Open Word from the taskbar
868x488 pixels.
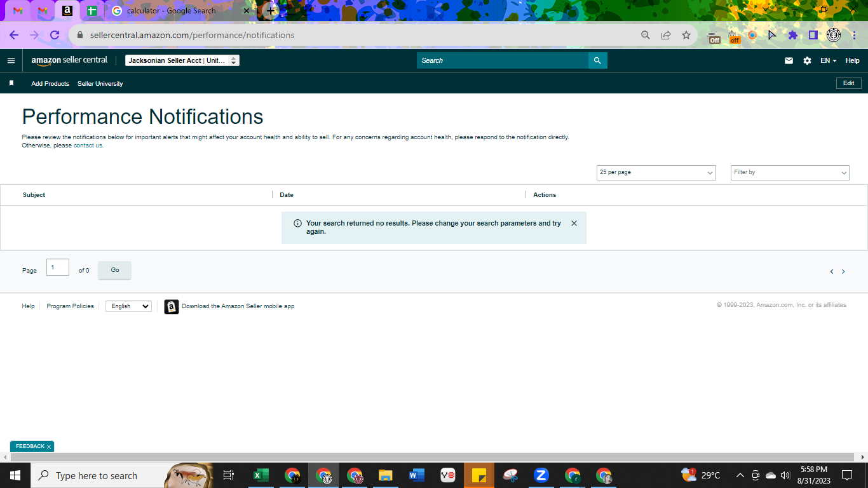417,475
